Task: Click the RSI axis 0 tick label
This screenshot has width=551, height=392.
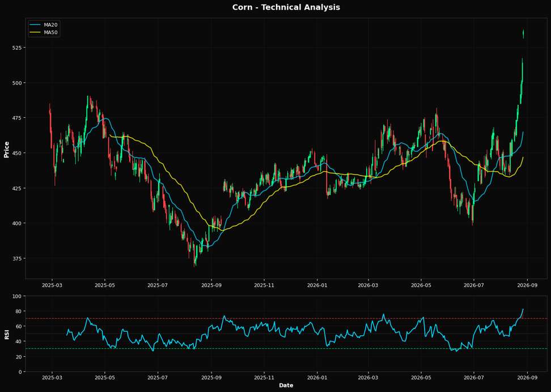Action: pos(20,372)
